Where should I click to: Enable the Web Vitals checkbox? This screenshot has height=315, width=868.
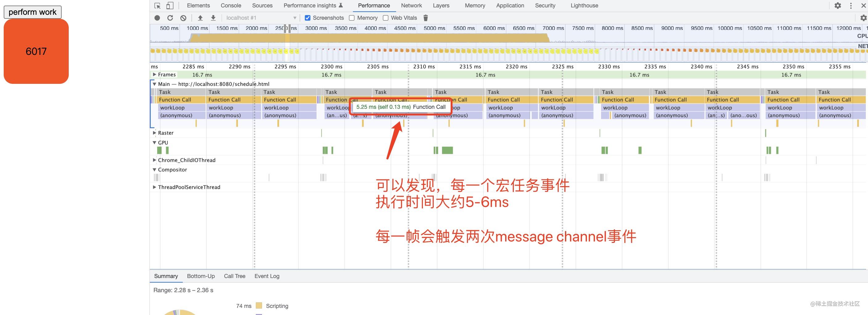coord(386,18)
